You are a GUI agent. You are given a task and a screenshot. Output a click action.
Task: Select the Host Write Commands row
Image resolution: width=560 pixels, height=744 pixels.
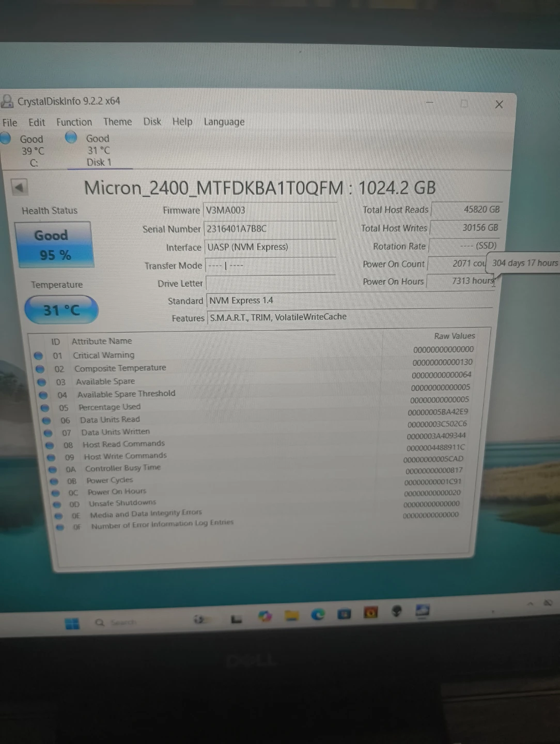point(259,453)
